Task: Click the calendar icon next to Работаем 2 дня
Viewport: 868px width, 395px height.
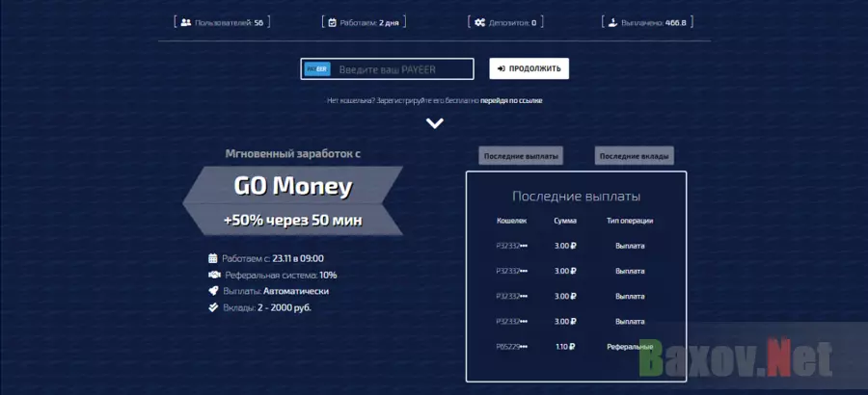Action: point(332,23)
